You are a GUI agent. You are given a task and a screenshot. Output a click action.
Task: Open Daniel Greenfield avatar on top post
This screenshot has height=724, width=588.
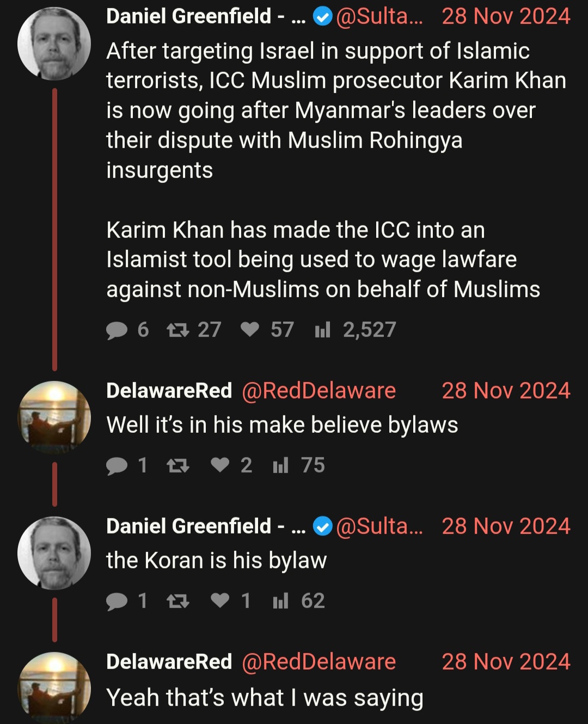(x=54, y=44)
